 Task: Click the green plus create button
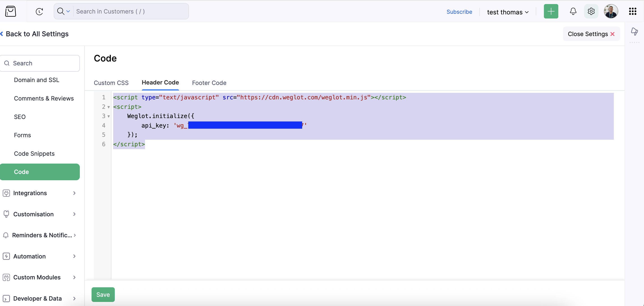tap(551, 11)
